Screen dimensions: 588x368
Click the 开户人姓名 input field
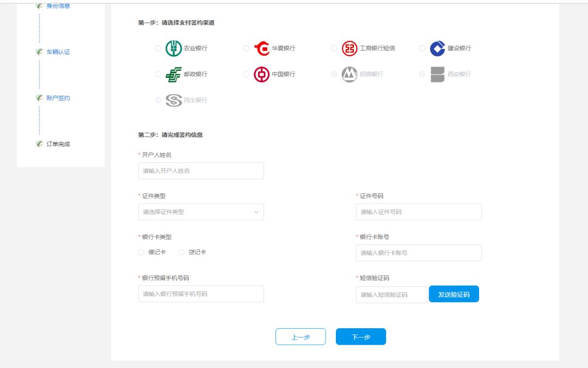(x=200, y=170)
